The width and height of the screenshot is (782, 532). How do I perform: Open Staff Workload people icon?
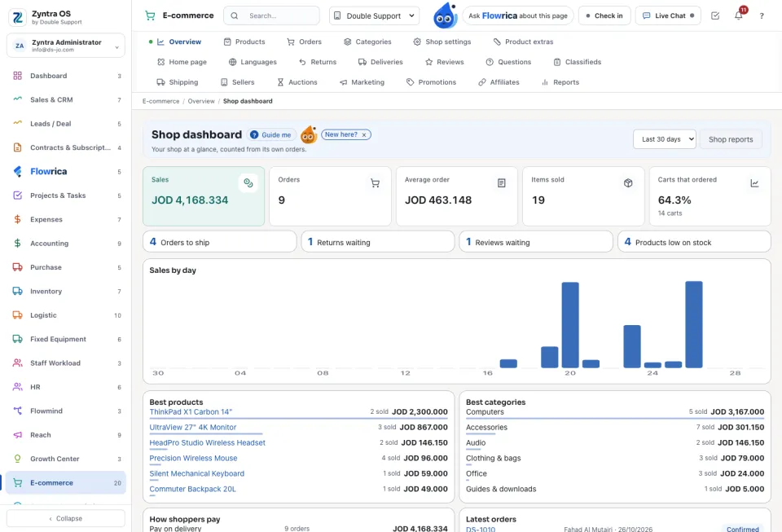point(17,363)
